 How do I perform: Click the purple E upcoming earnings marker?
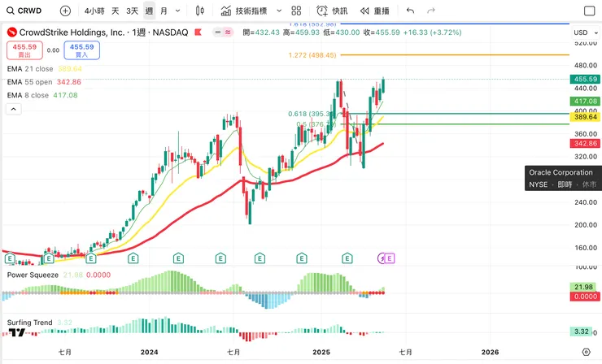tap(390, 258)
